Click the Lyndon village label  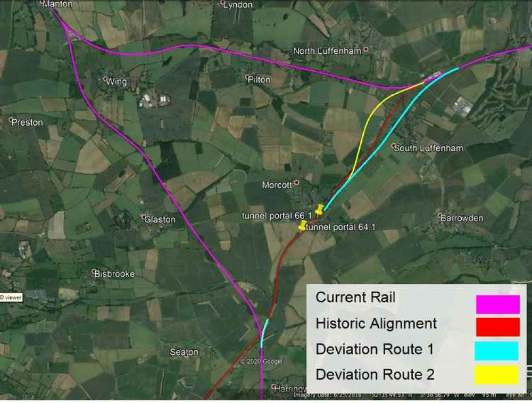(x=238, y=5)
